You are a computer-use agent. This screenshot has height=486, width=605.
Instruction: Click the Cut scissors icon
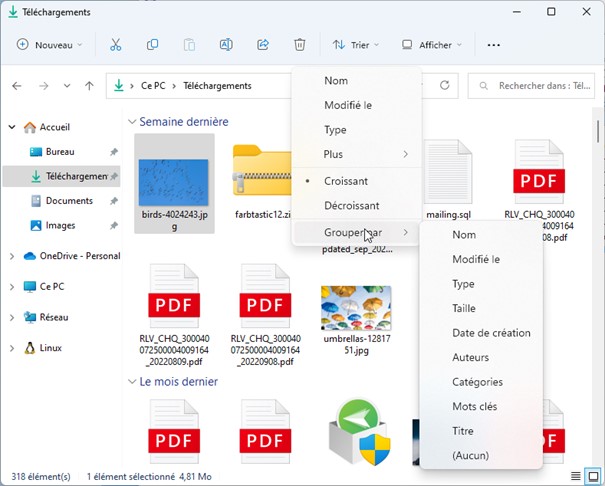click(116, 45)
